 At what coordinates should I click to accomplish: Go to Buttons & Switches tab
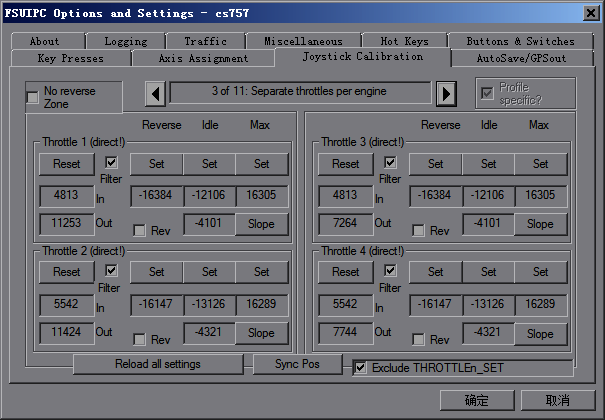click(x=521, y=41)
